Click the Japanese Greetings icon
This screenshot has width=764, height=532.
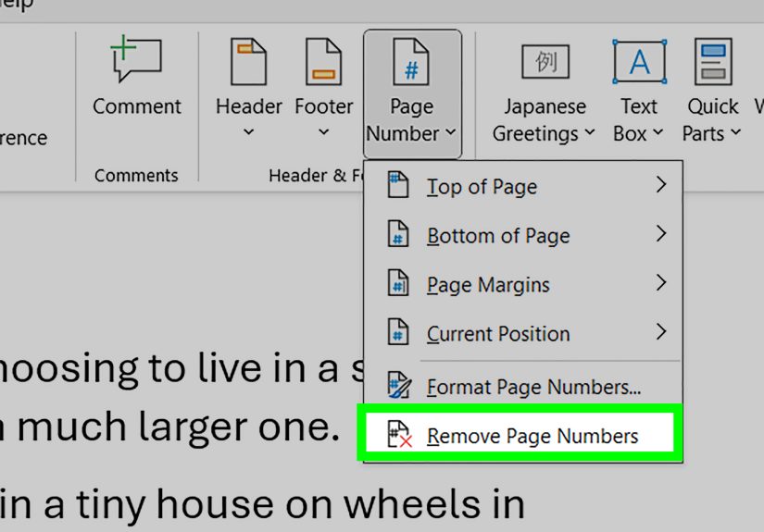545,61
